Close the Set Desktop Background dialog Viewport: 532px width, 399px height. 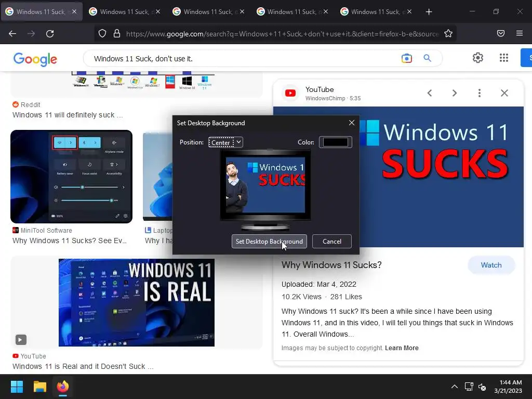pos(352,123)
